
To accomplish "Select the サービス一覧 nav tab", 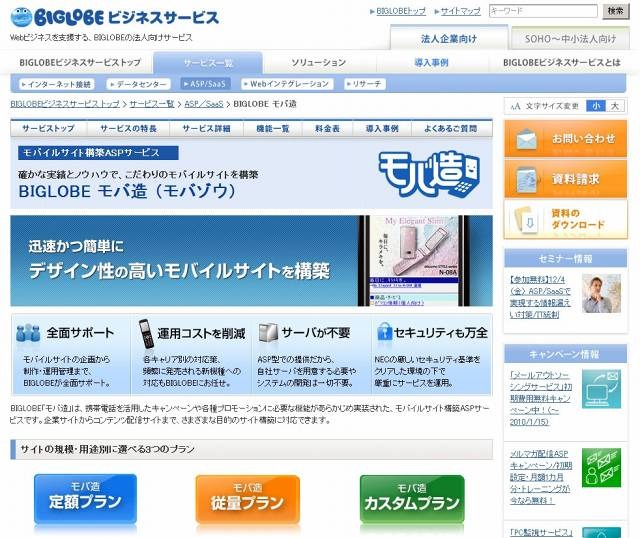I will tap(208, 63).
